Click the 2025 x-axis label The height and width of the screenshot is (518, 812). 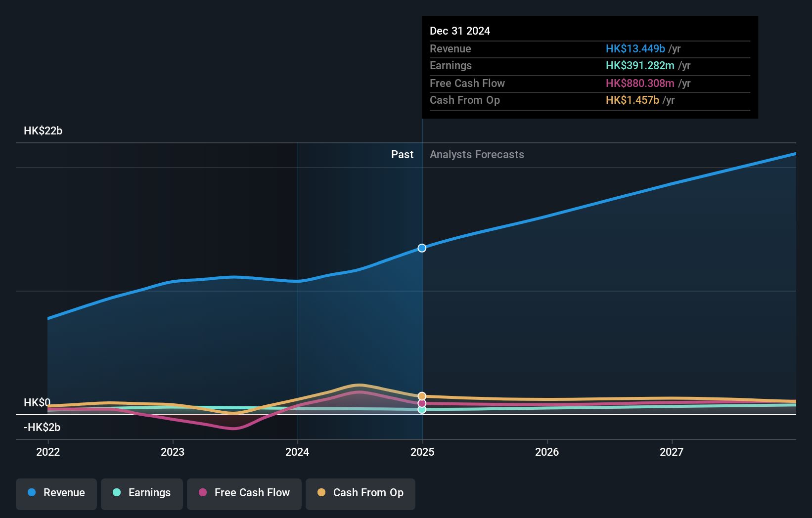422,452
